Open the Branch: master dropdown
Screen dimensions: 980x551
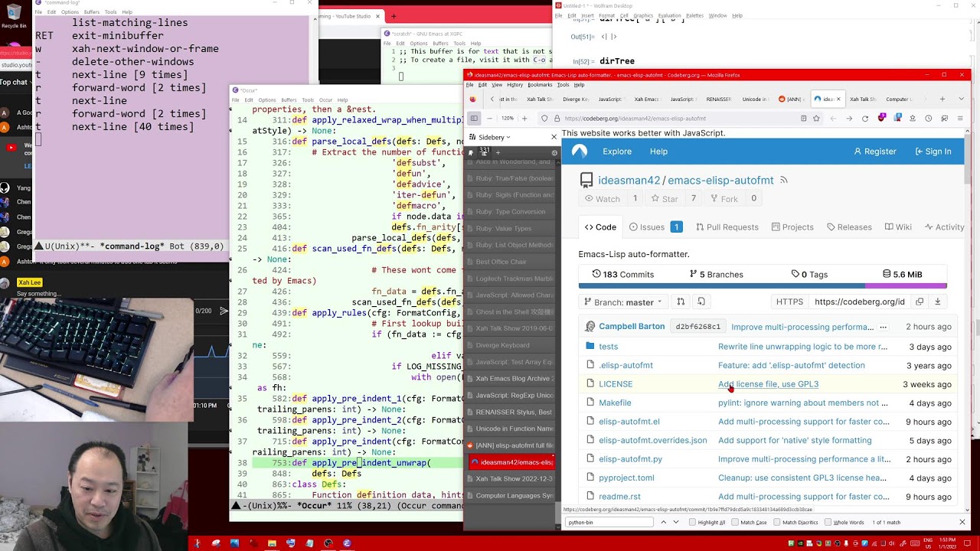pos(624,302)
